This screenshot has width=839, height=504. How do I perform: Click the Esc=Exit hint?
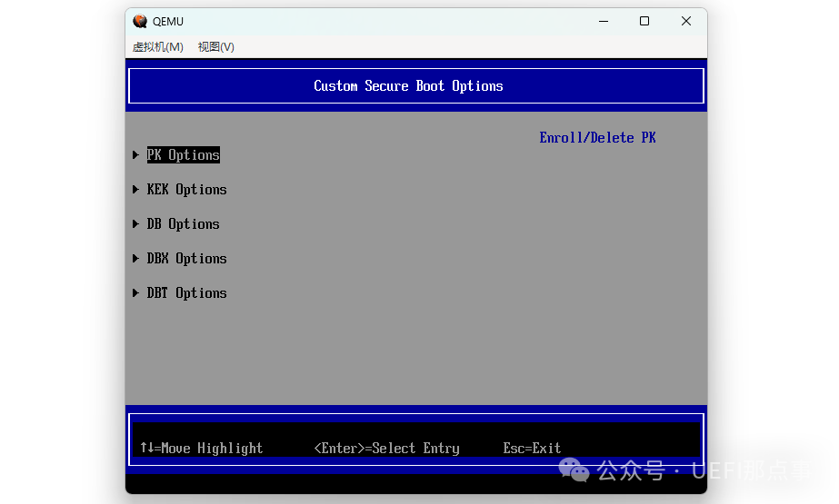click(x=532, y=449)
